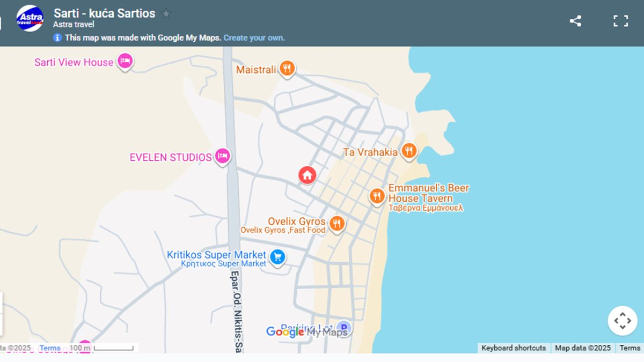Click the Google My Maps logo
Screen dimensions: 644x362
[307, 332]
